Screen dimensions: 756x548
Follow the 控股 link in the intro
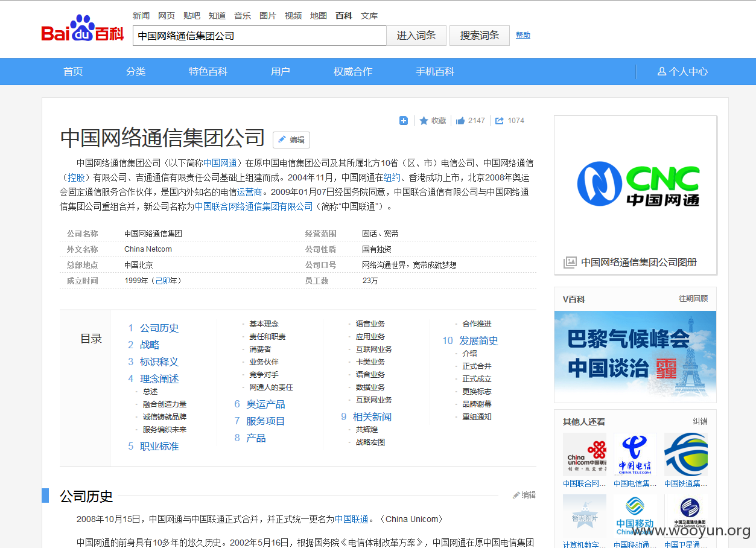click(x=76, y=177)
